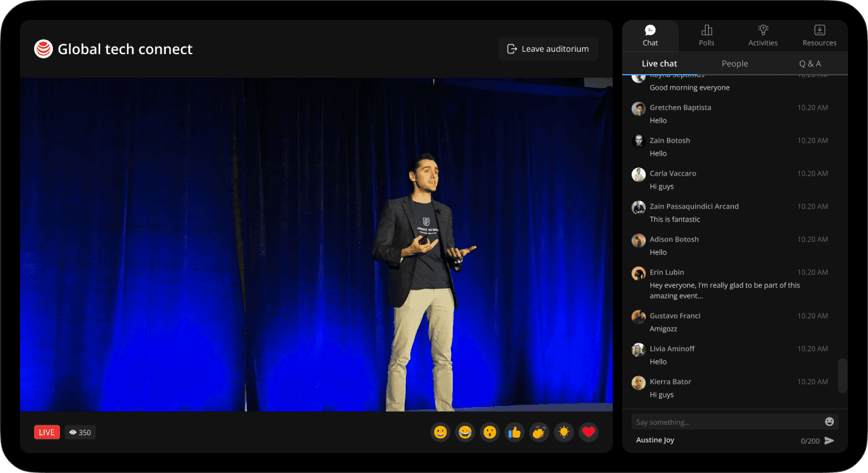Click the 0/200 character counter
This screenshot has width=868, height=473.
pos(810,441)
